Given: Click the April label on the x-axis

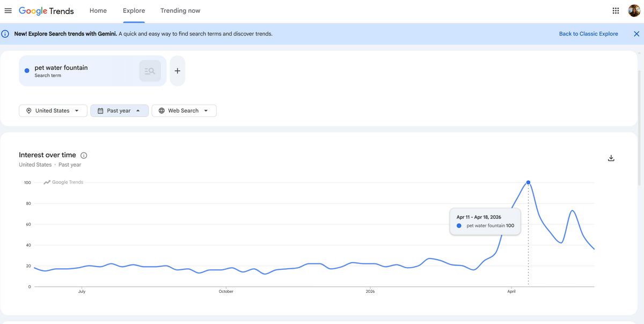Looking at the screenshot, I should (511, 291).
